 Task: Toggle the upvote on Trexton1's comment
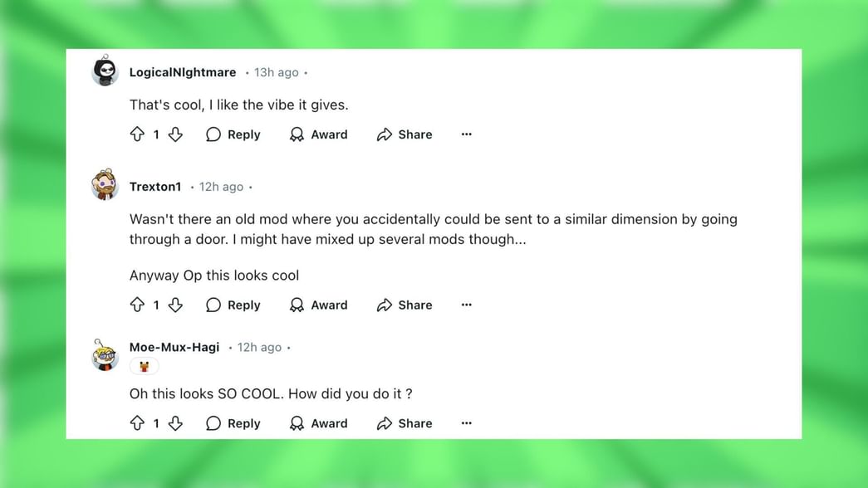click(x=138, y=305)
